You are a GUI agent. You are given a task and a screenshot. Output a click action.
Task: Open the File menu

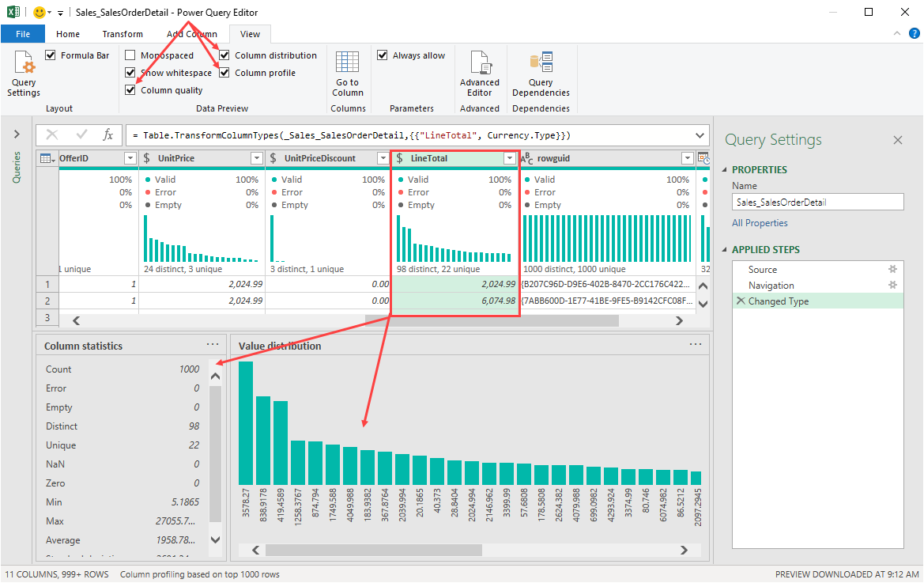23,33
